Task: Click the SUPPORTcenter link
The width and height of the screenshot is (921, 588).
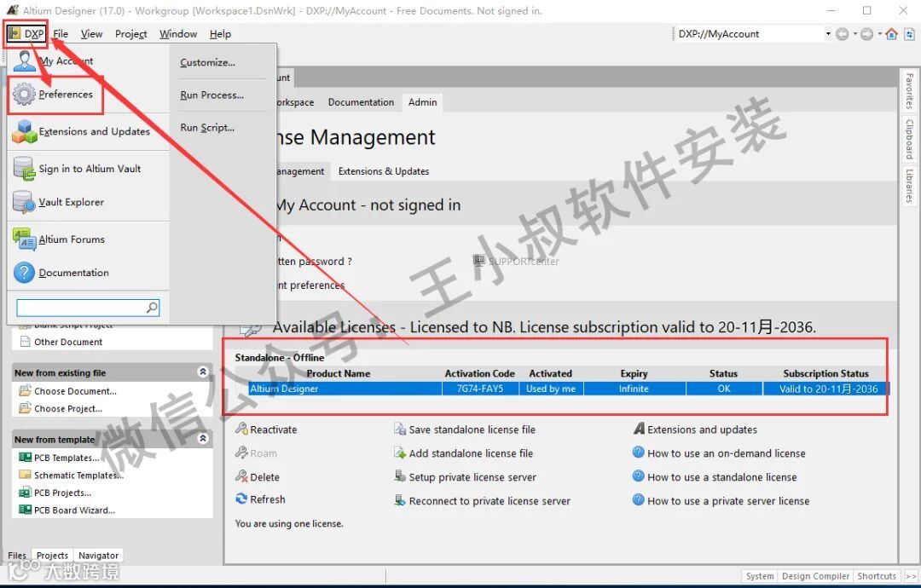Action: point(524,261)
